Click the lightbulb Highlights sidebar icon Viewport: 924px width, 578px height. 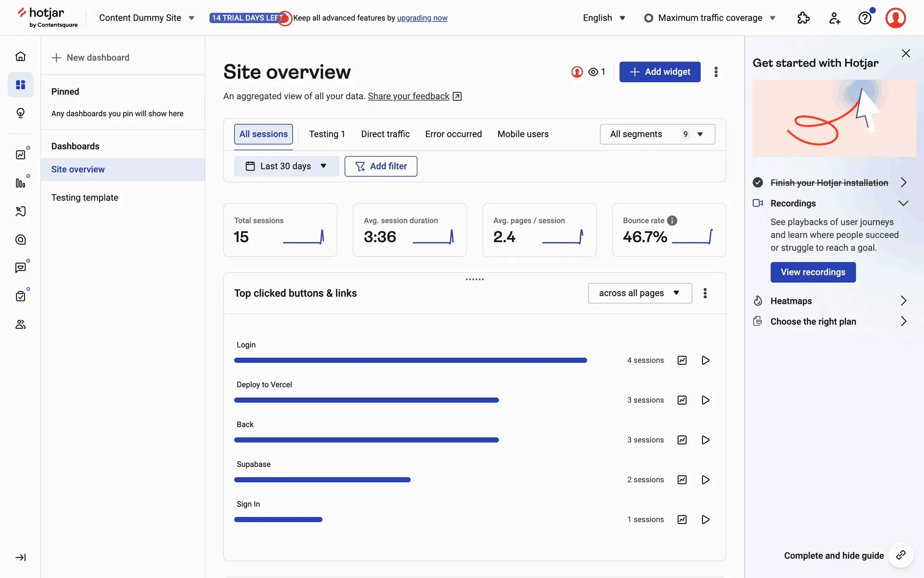pyautogui.click(x=20, y=113)
